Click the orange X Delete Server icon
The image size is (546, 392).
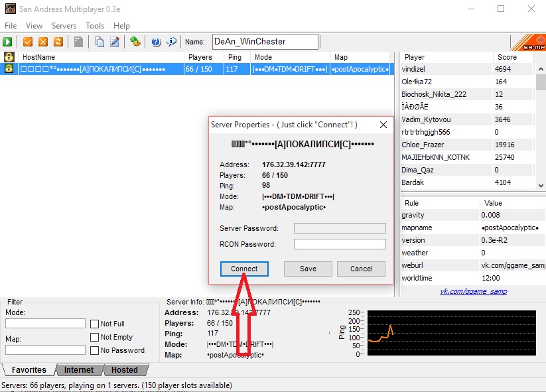[43, 42]
